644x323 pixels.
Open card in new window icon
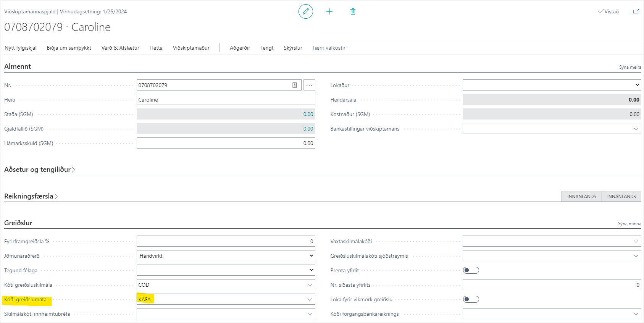[x=636, y=11]
